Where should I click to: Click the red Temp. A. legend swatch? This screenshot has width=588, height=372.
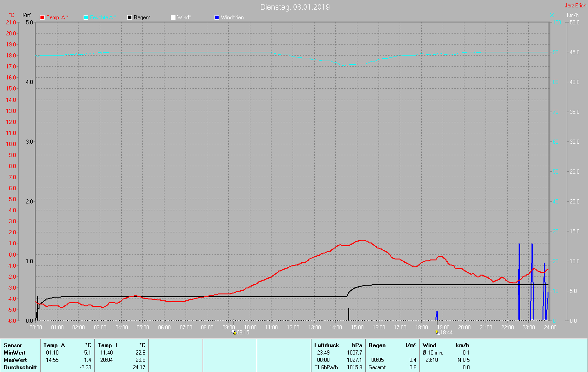[42, 17]
